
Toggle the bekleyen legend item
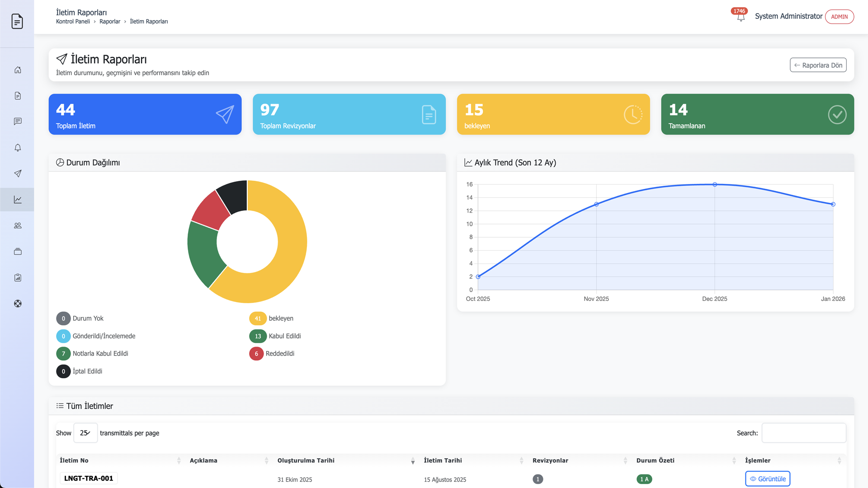[280, 319]
